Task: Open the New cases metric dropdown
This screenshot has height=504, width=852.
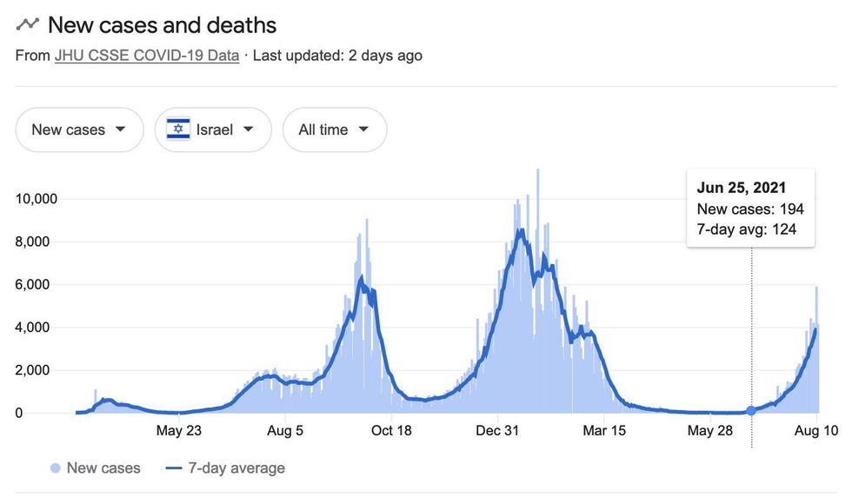Action: (x=79, y=129)
